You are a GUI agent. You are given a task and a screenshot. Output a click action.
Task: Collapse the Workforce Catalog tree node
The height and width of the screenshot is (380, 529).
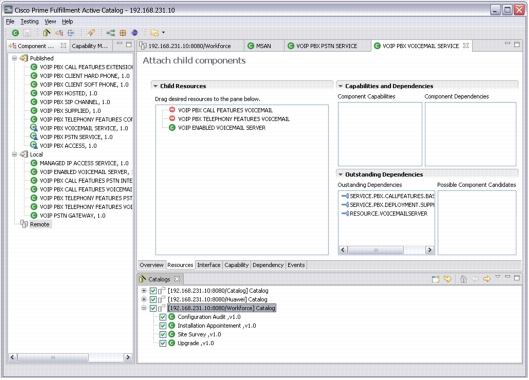tap(144, 308)
